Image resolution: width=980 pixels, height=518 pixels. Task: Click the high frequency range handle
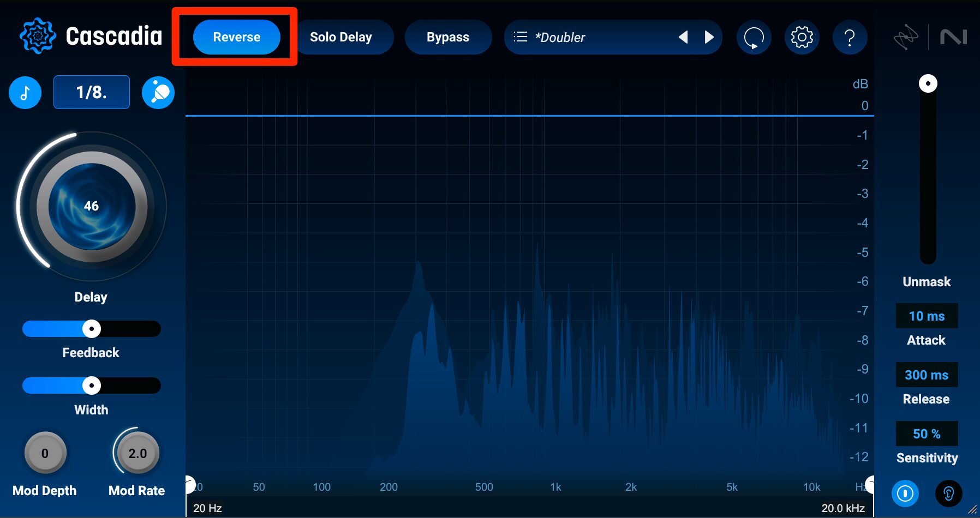(870, 484)
